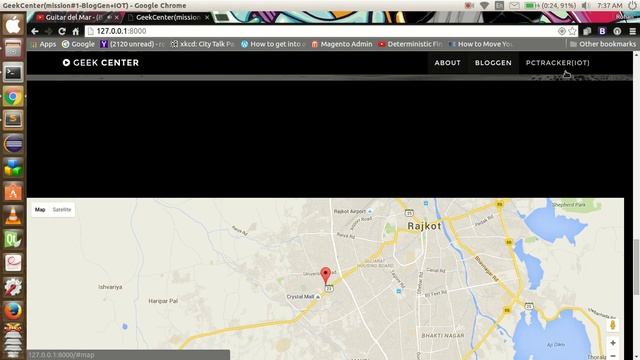640x360 pixels.
Task: Go back using the browser Back arrow
Action: [x=35, y=31]
